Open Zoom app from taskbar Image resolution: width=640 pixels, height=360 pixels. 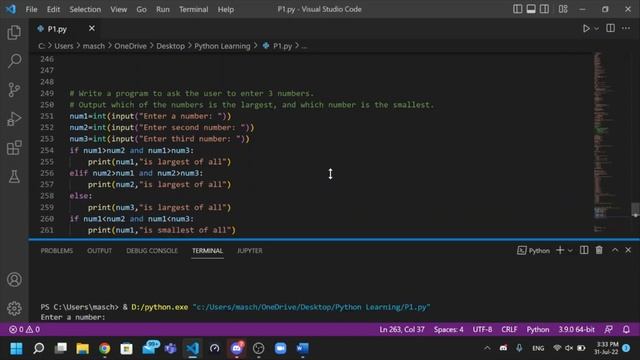[280, 348]
